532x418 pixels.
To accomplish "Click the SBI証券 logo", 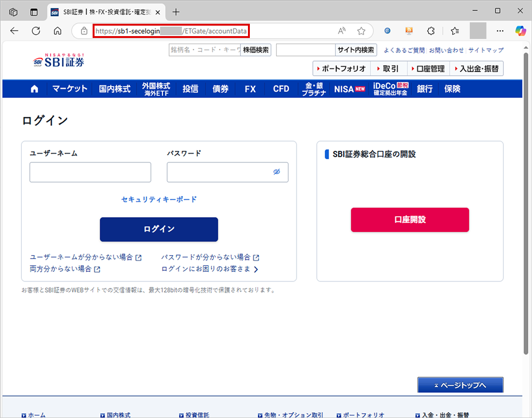I will [58, 60].
